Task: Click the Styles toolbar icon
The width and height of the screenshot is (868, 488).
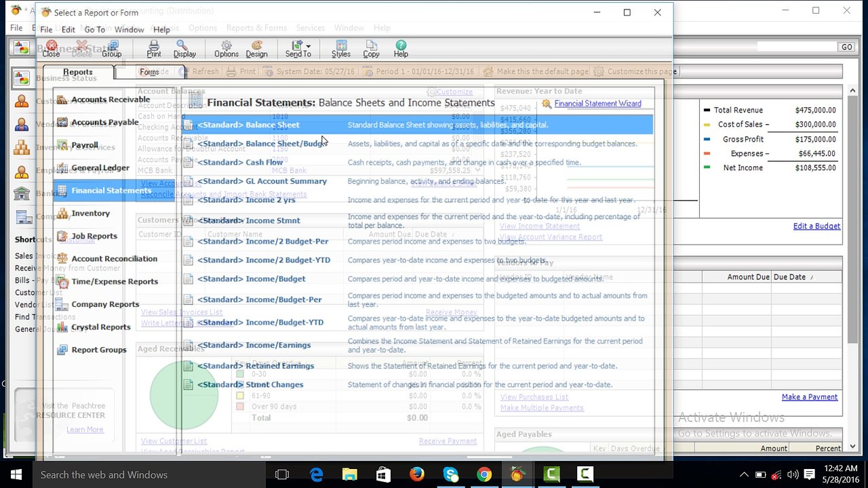Action: point(341,48)
